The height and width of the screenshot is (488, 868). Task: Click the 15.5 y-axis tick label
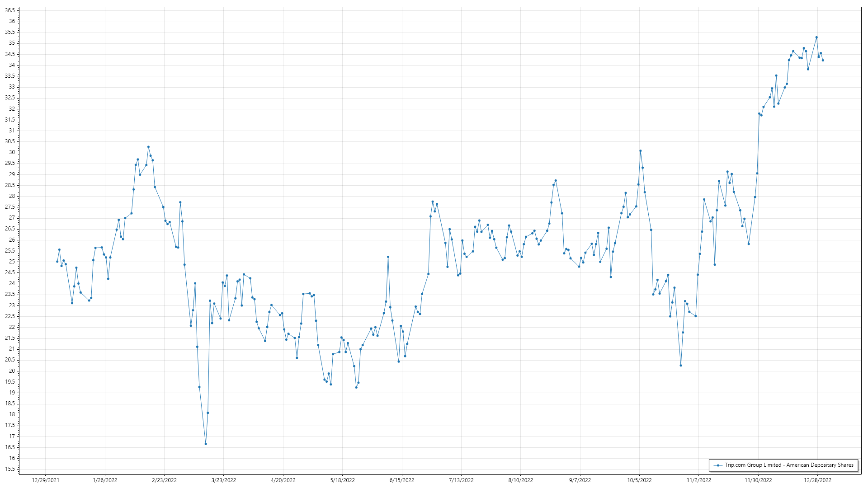pos(10,469)
